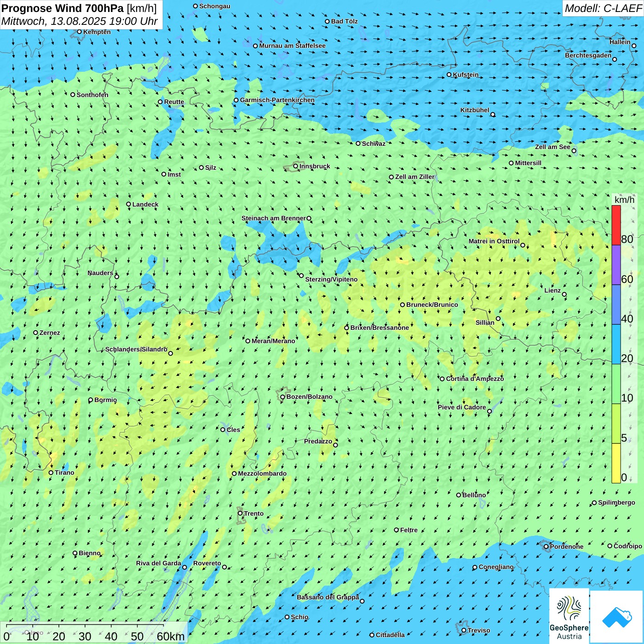Click the Meran/Merano city label
644x644 pixels.
[x=273, y=341]
